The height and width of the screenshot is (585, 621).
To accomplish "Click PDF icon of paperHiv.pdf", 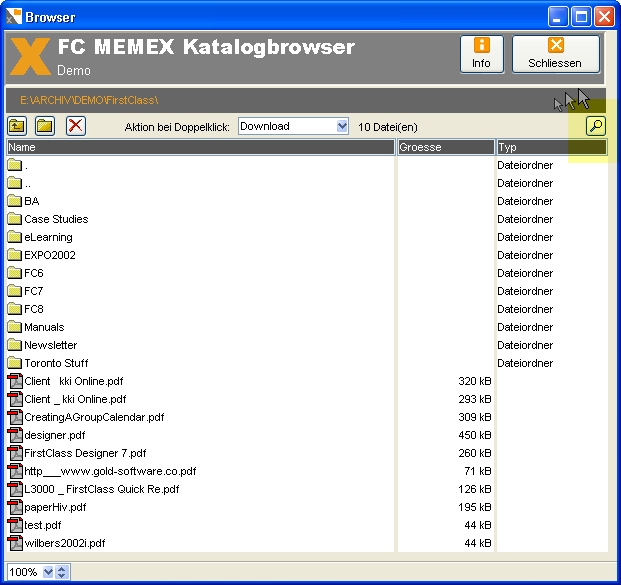I will pyautogui.click(x=15, y=507).
